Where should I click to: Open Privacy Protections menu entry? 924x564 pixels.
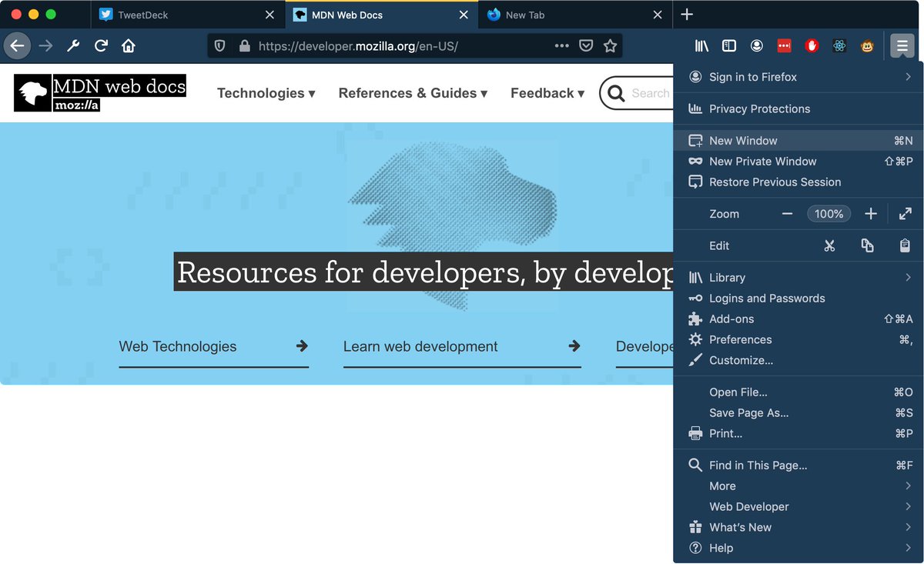(798, 109)
